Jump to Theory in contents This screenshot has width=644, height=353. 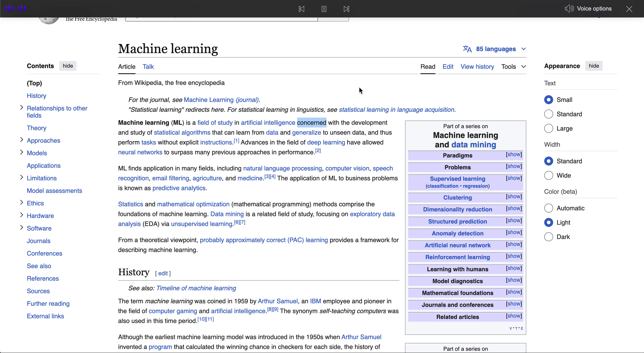click(36, 128)
